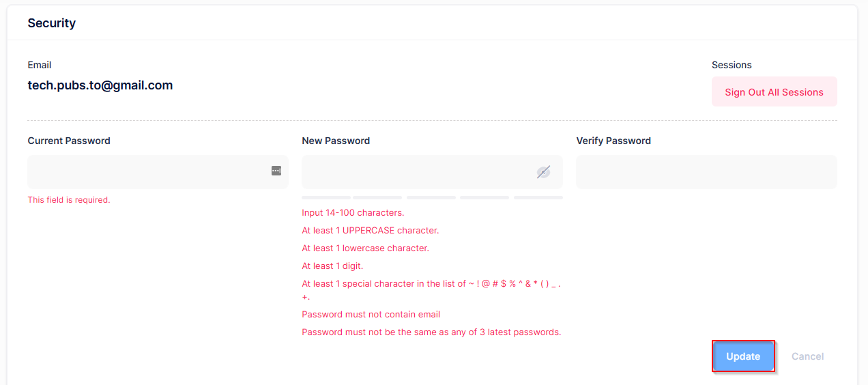
Task: Click the "This field is required" error
Action: (69, 200)
